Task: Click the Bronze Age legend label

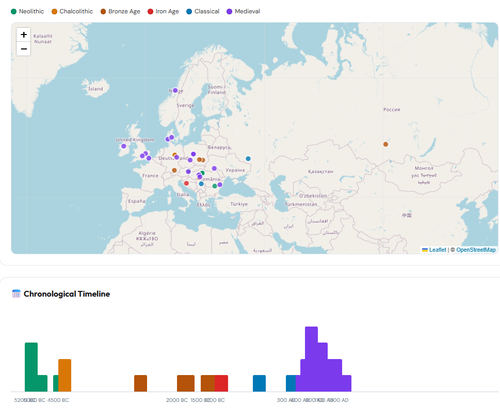Action: coord(124,11)
